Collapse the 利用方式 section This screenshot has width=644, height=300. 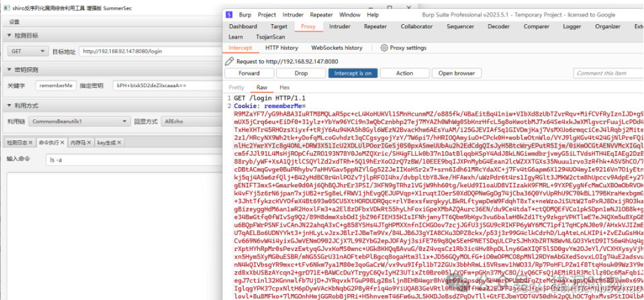tap(9, 105)
